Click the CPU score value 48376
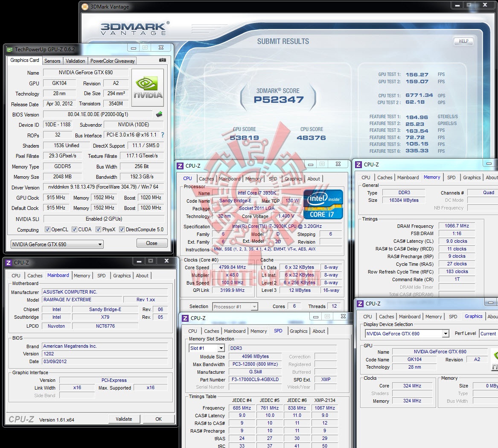Screen dimensions: 498x448 click(x=311, y=138)
